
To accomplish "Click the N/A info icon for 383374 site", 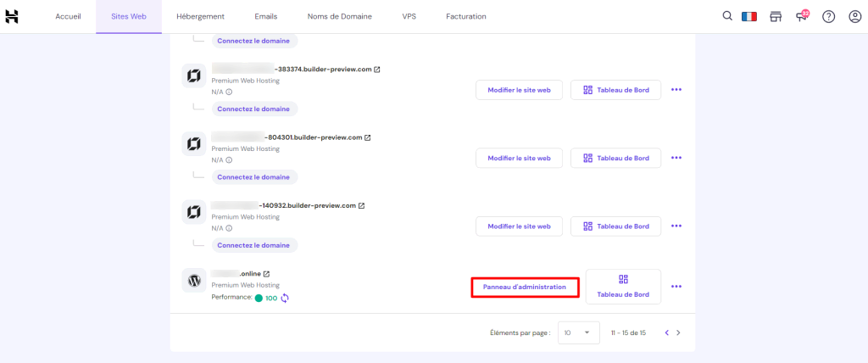I will (229, 92).
